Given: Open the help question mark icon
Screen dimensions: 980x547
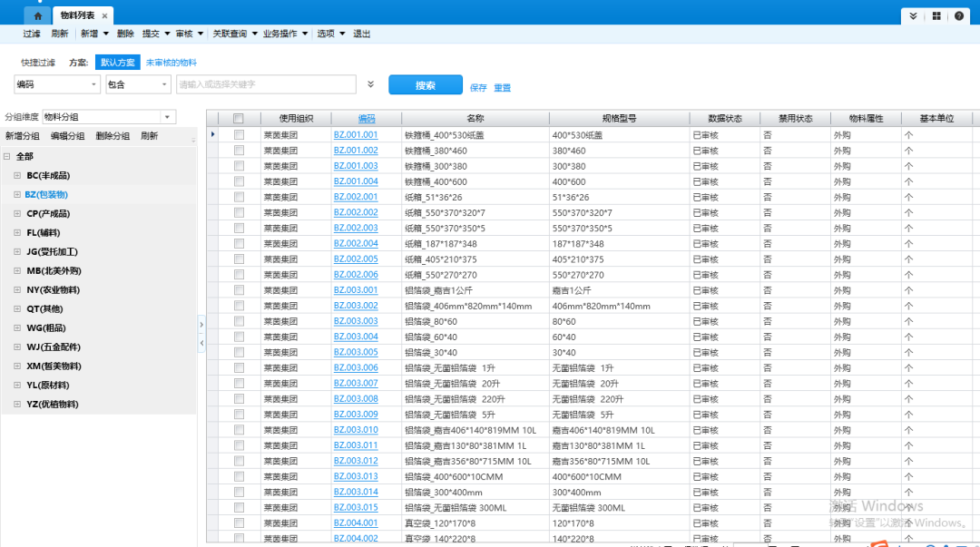Looking at the screenshot, I should (959, 15).
